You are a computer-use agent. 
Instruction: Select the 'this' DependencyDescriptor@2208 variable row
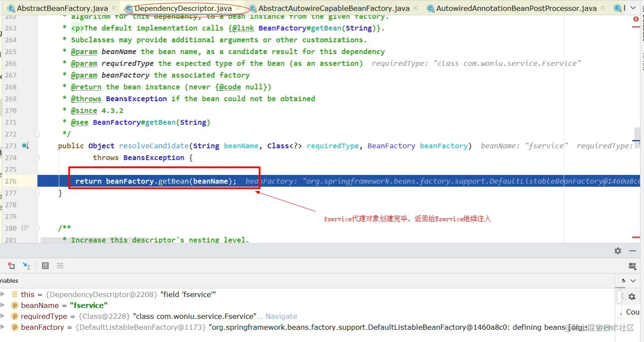pyautogui.click(x=308, y=294)
